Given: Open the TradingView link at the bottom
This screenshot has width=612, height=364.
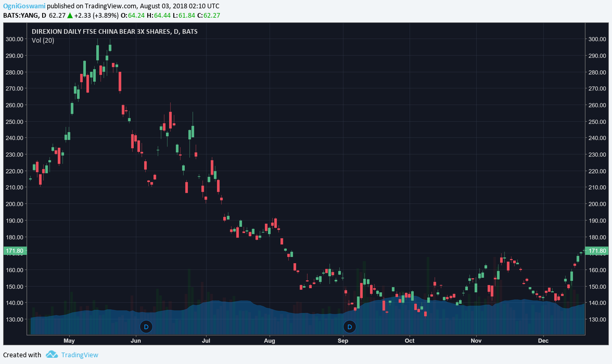Looking at the screenshot, I should coord(80,355).
